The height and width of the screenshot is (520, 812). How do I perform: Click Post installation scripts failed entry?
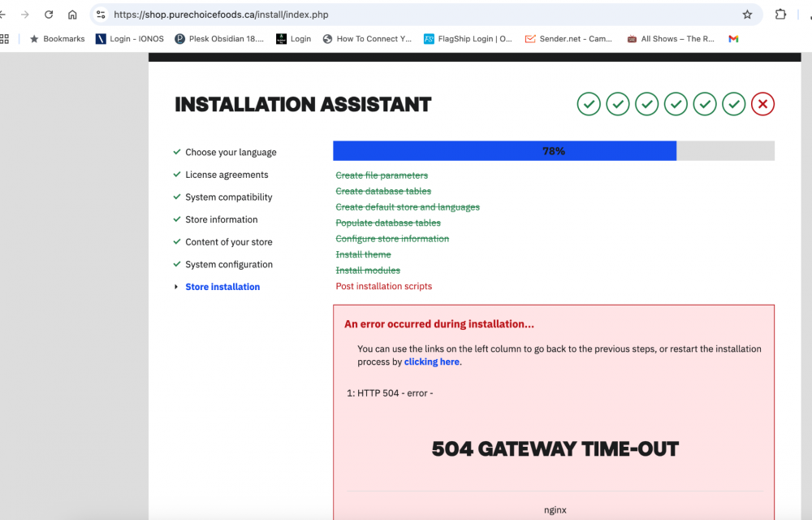384,286
